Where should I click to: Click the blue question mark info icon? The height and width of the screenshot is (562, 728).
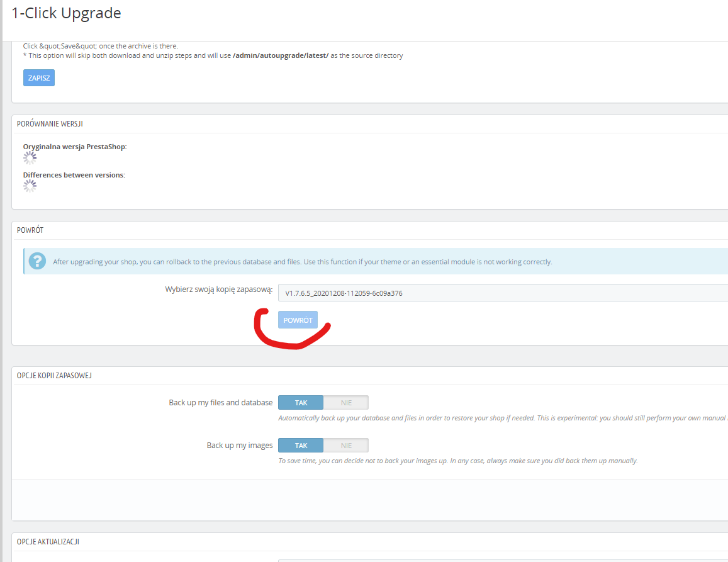pos(37,261)
